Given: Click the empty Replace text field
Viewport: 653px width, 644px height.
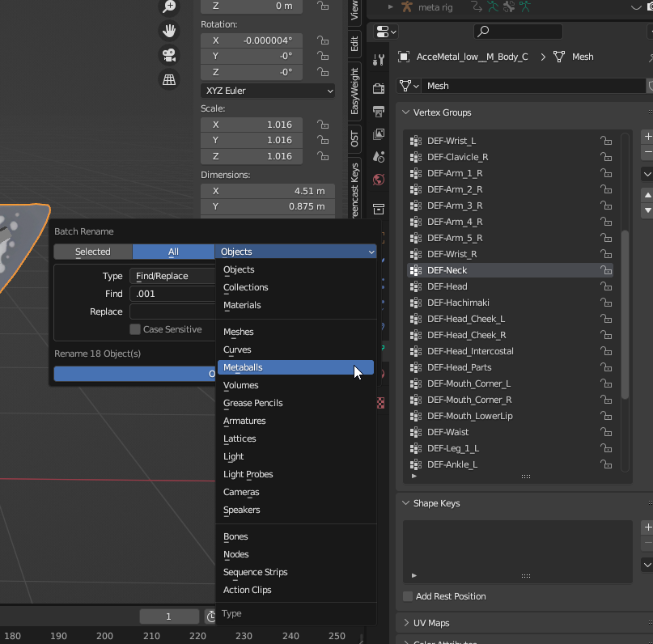Looking at the screenshot, I should [x=172, y=311].
